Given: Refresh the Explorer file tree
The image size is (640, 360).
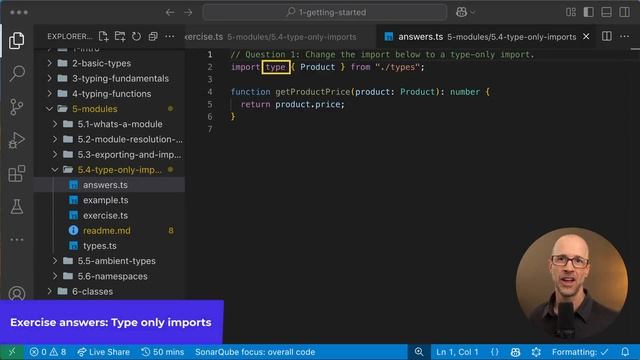Looking at the screenshot, I should pyautogui.click(x=136, y=37).
